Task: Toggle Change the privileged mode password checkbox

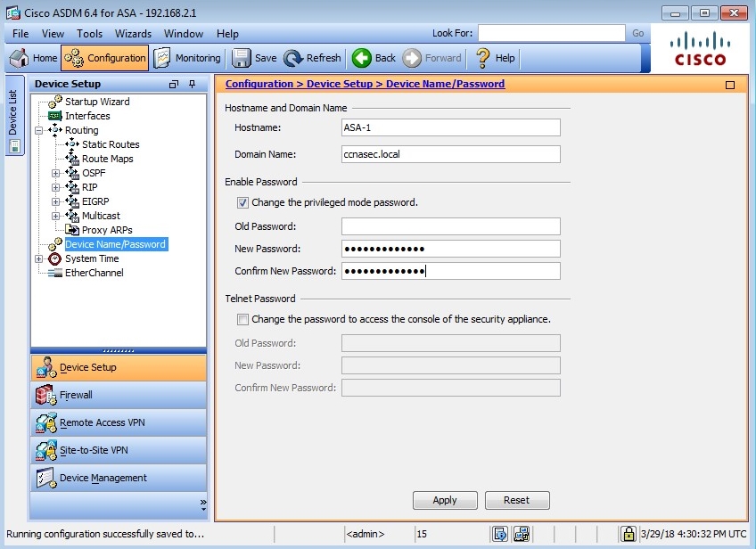Action: (x=242, y=202)
